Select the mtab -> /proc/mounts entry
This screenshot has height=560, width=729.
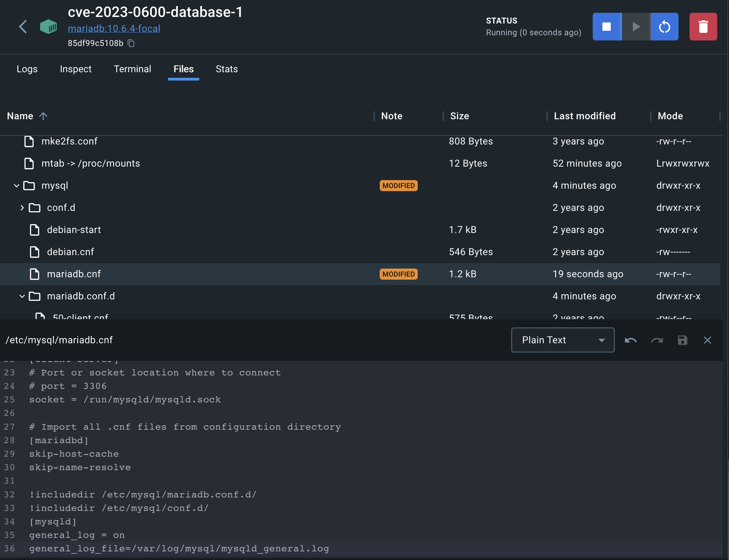pos(91,164)
